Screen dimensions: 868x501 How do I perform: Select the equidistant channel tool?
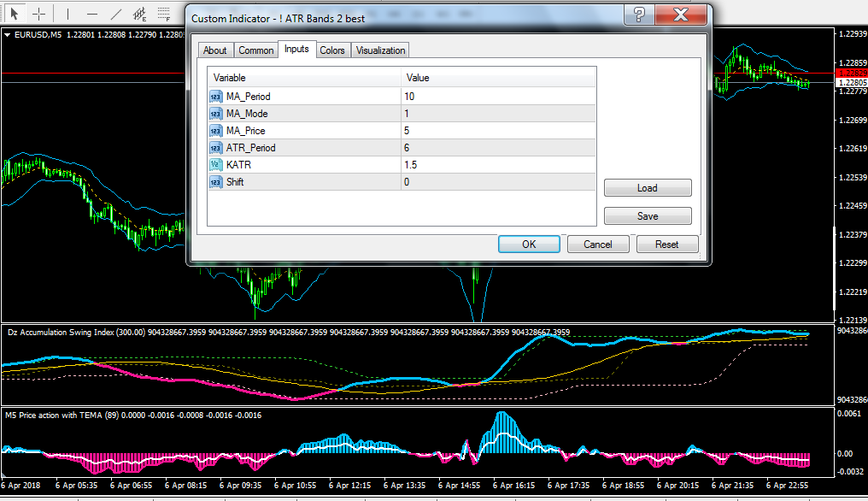click(139, 14)
